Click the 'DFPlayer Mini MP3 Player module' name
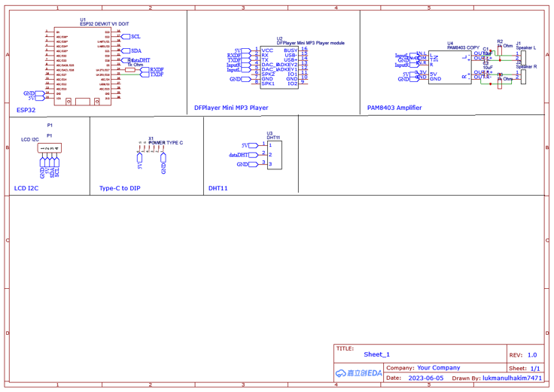This screenshot has height=392, width=554. tap(310, 43)
